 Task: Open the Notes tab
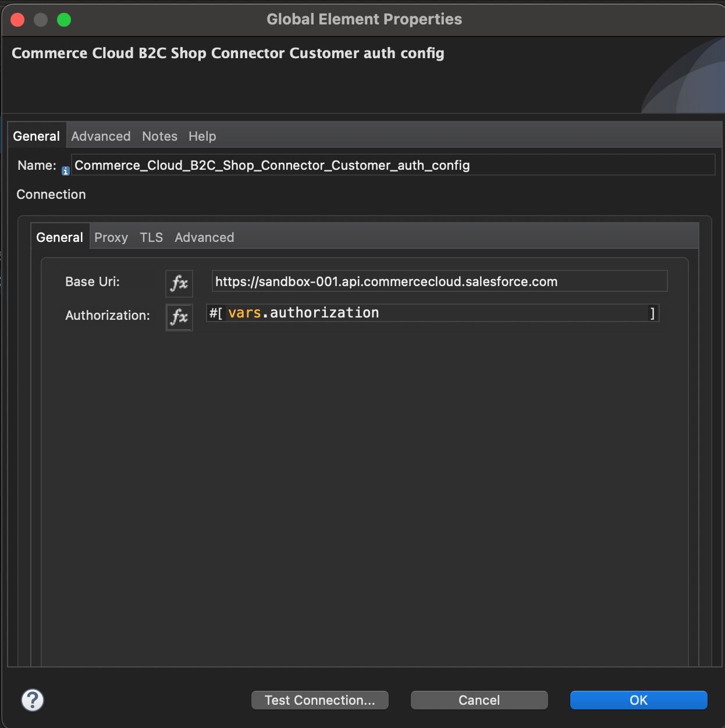click(159, 136)
